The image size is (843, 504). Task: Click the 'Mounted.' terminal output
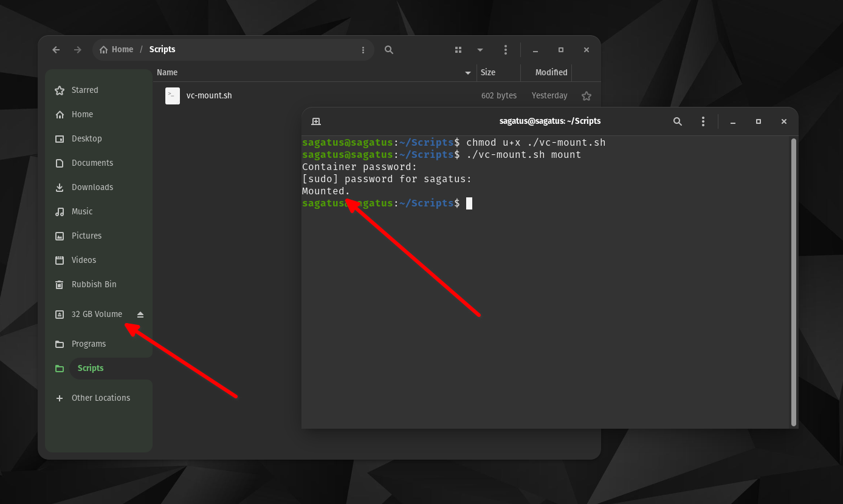click(x=326, y=191)
